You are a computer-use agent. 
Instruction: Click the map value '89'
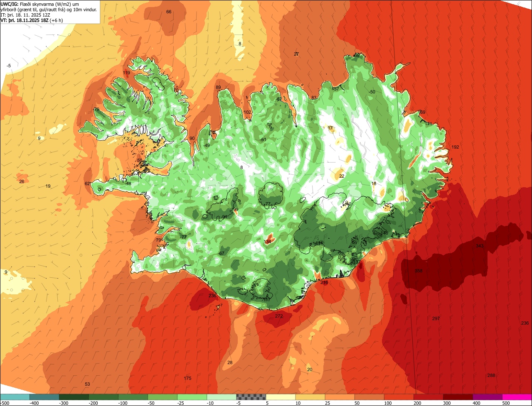tap(218, 88)
